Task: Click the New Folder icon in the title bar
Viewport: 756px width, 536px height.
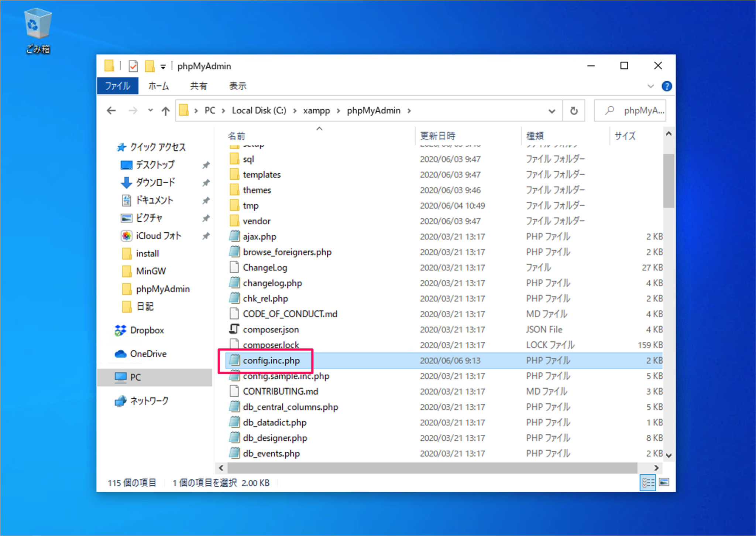Action: pos(149,66)
